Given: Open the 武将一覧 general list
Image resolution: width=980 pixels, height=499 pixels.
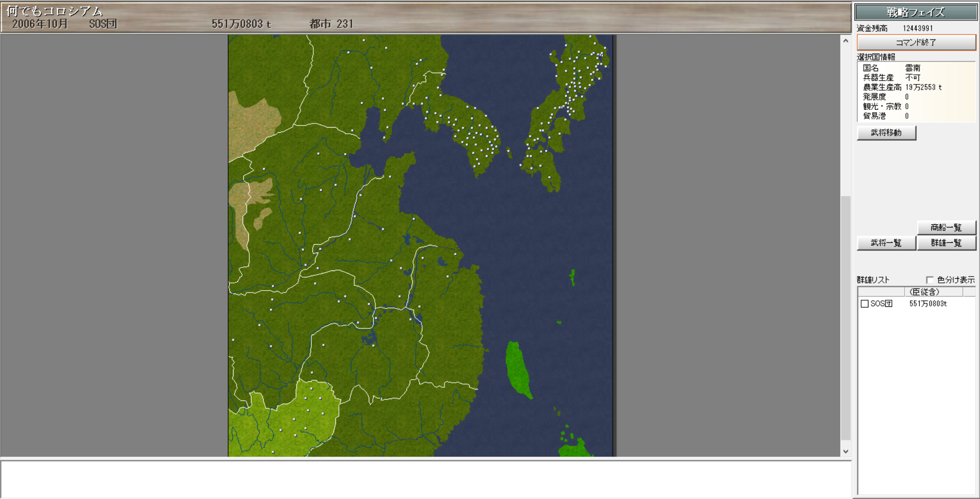Looking at the screenshot, I should [886, 243].
